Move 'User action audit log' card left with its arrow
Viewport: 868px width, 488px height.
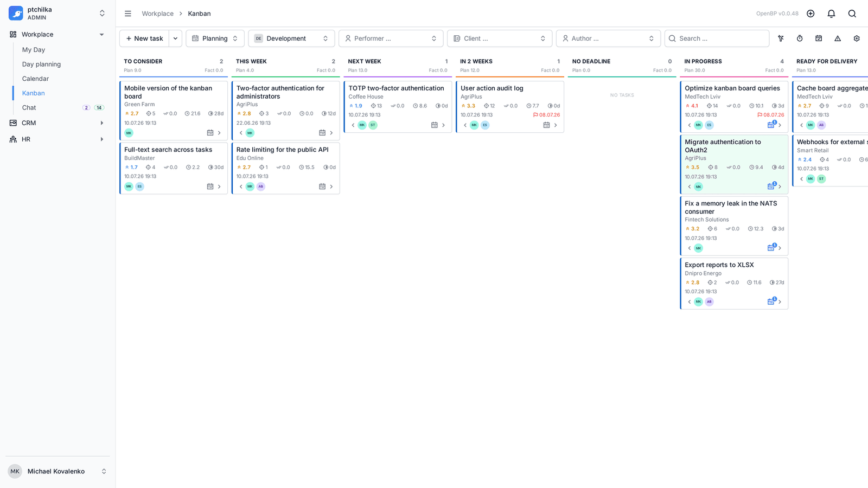[x=465, y=125]
